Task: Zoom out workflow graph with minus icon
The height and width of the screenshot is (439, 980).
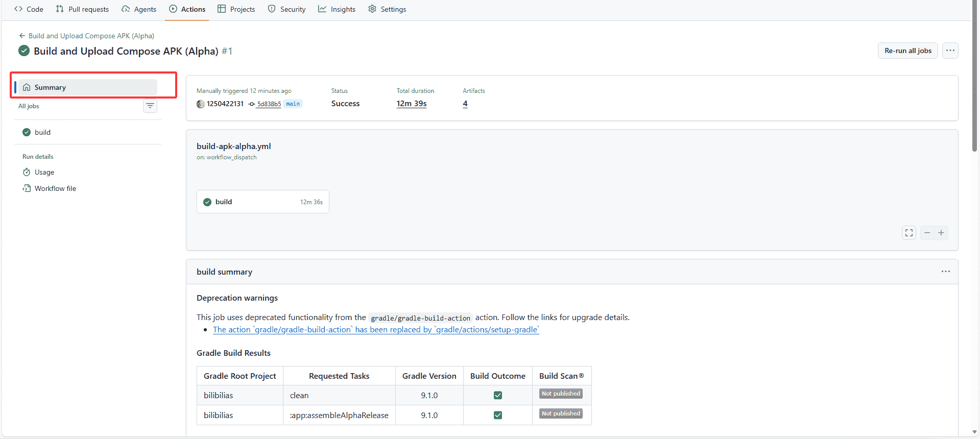Action: pyautogui.click(x=927, y=233)
